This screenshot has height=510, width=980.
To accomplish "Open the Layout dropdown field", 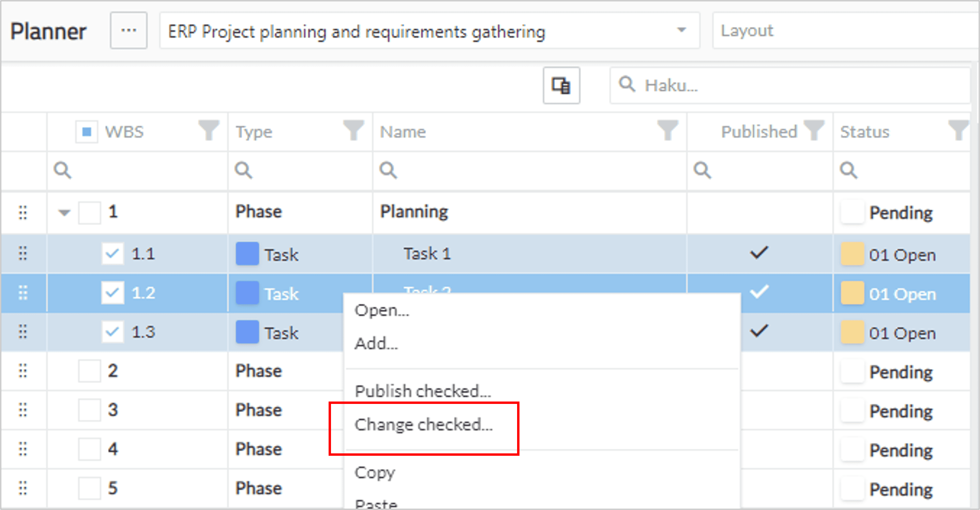I will (845, 30).
